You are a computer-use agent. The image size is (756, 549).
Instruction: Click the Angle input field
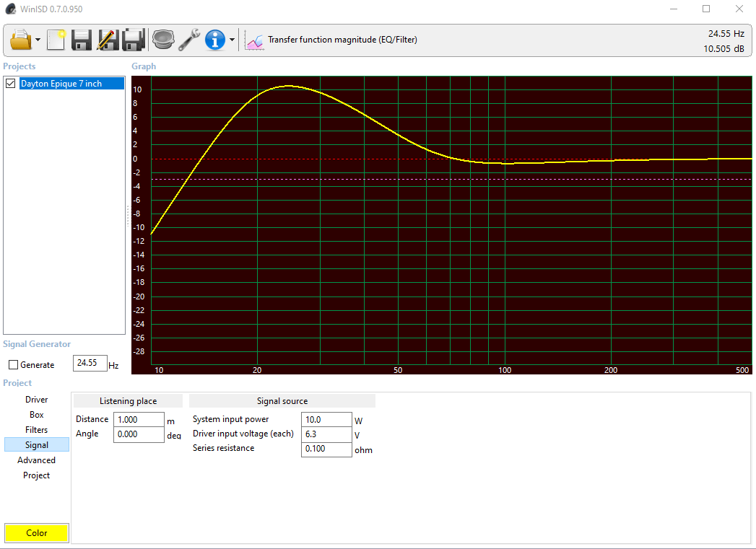[x=139, y=434]
